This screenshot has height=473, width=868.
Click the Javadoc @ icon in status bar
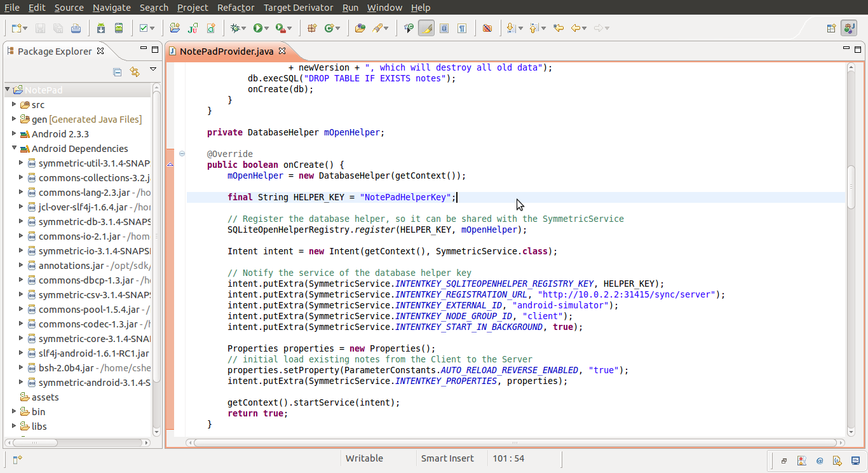820,460
